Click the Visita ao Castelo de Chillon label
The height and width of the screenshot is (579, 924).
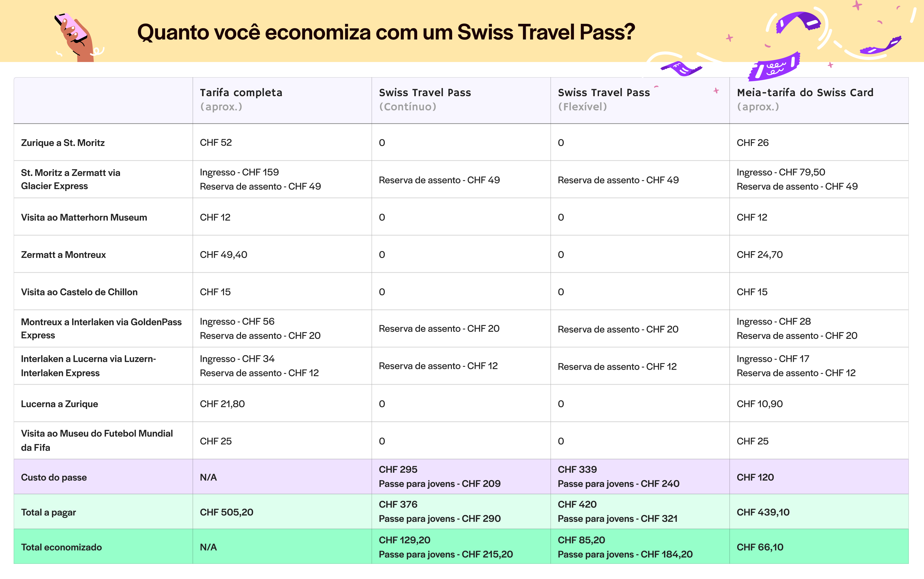[x=79, y=292]
